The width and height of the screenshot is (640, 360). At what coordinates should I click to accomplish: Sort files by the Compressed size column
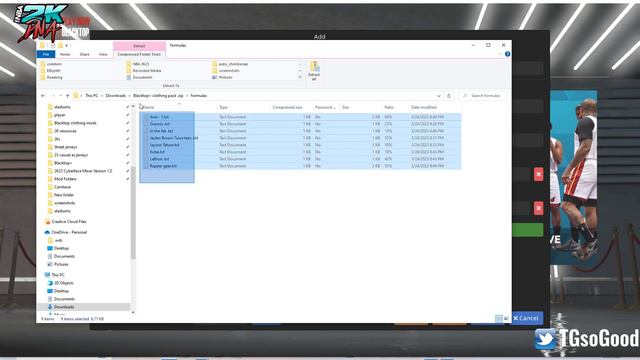(287, 107)
